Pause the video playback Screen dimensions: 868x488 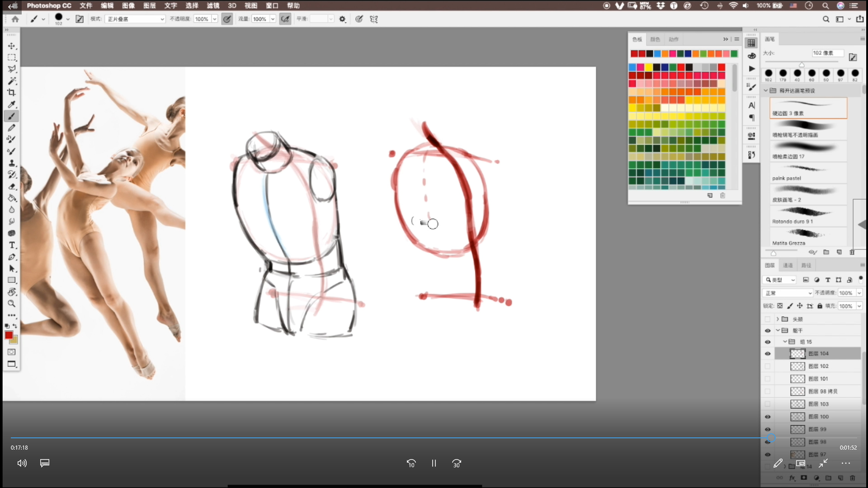click(434, 463)
